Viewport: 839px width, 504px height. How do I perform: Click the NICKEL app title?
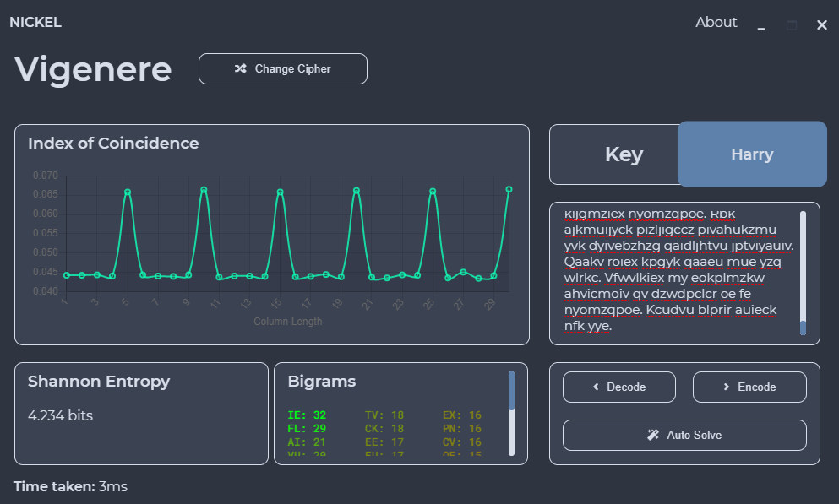click(35, 23)
